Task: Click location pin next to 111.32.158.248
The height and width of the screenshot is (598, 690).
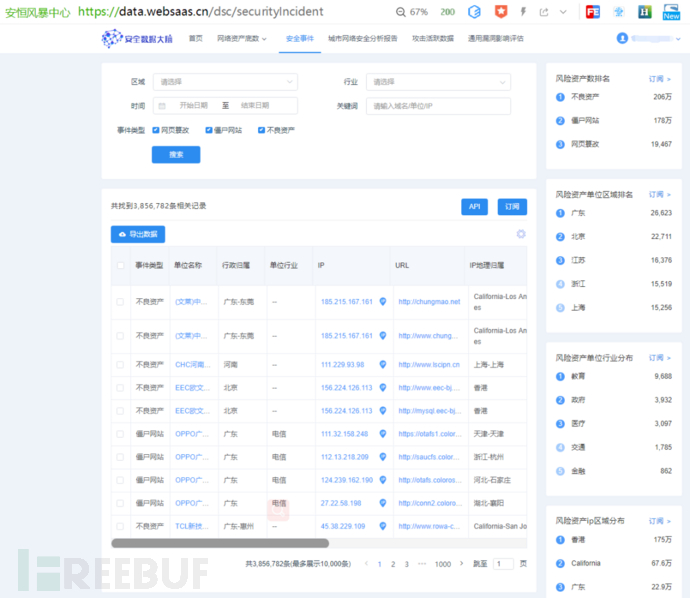Action: pyautogui.click(x=383, y=434)
